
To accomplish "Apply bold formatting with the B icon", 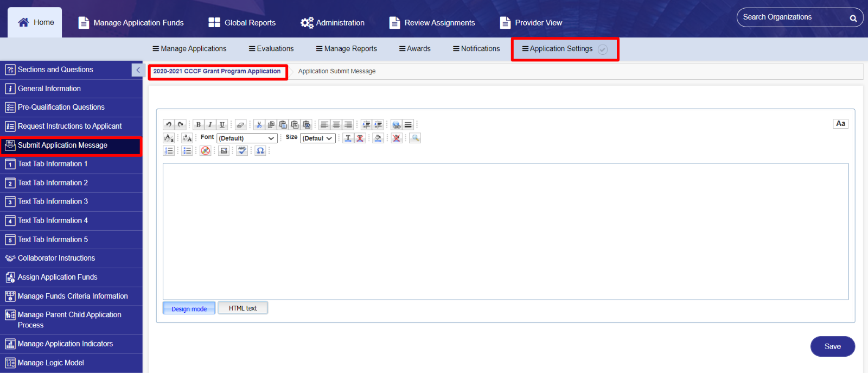I will 199,124.
